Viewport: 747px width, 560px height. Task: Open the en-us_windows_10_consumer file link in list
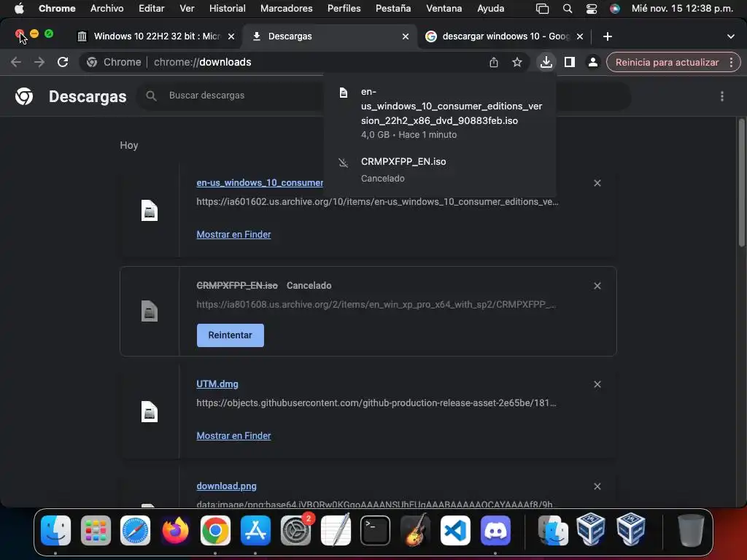[x=260, y=183]
